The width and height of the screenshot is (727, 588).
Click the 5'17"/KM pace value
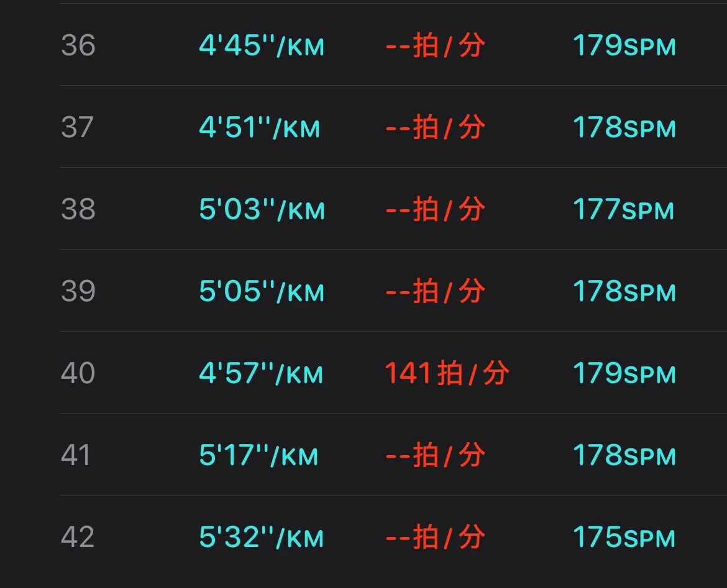258,456
